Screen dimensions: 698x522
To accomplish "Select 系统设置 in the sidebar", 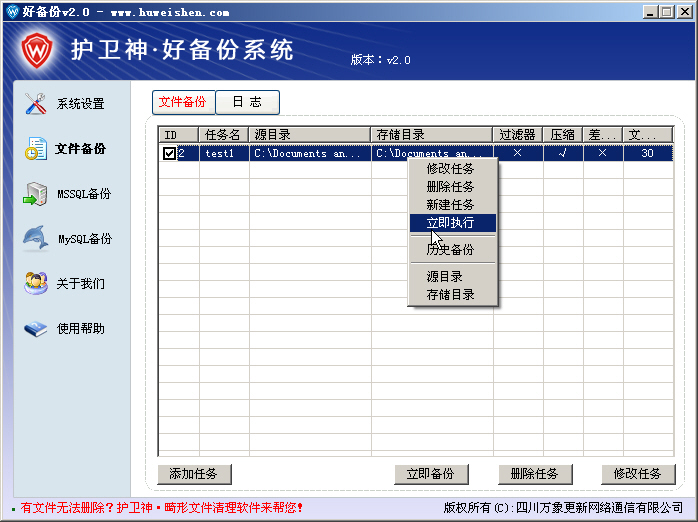I will (x=81, y=104).
